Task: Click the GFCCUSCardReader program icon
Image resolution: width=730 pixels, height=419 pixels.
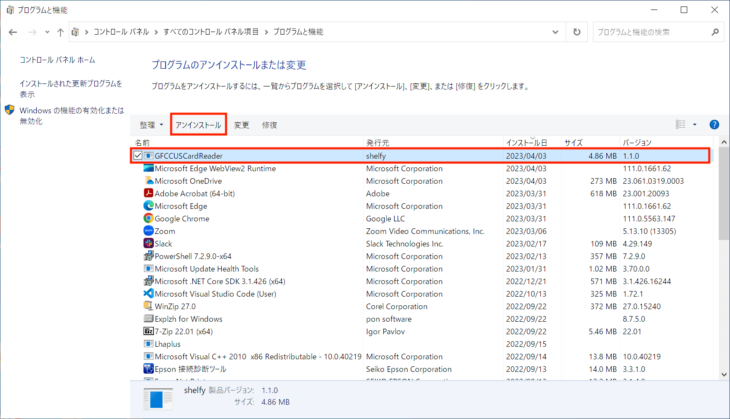Action: click(149, 155)
